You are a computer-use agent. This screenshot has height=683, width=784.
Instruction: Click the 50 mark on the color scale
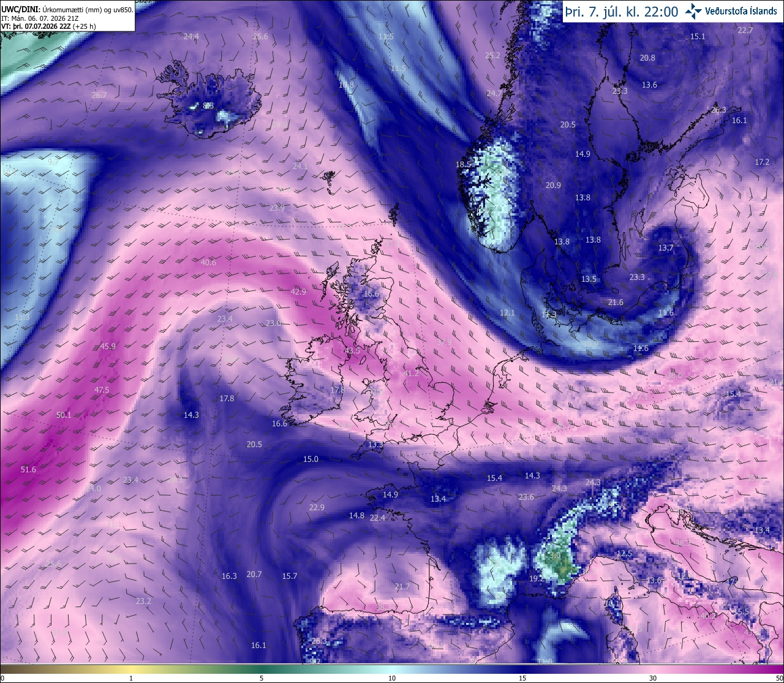click(778, 677)
